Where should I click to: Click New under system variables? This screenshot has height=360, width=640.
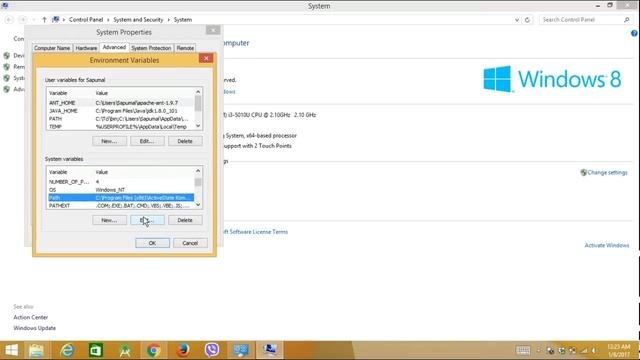pos(109,220)
